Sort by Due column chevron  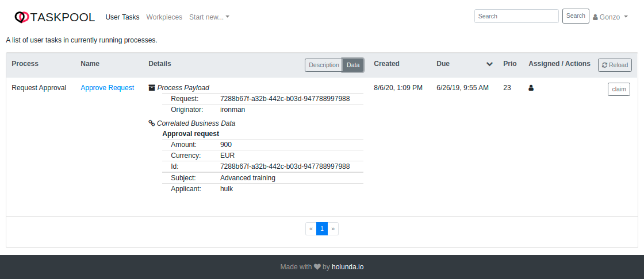coord(489,64)
